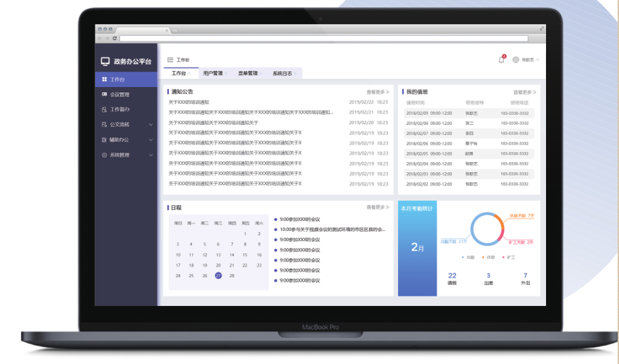The height and width of the screenshot is (364, 619).
Task: Select day 28 in the calendar
Action: click(x=232, y=276)
